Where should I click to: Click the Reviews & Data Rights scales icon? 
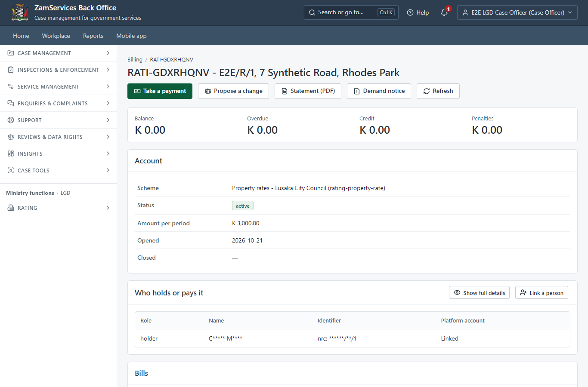[11, 137]
